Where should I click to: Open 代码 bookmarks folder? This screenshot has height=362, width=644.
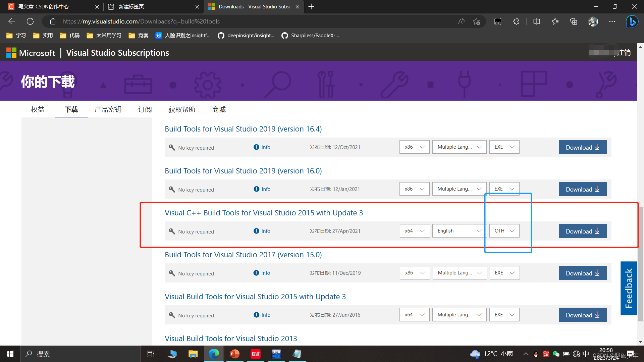pyautogui.click(x=70, y=36)
